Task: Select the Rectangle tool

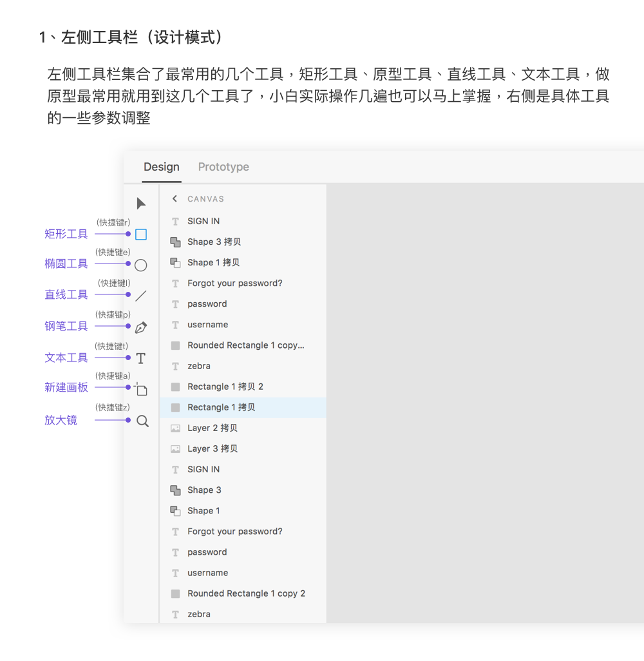Action: 141,235
